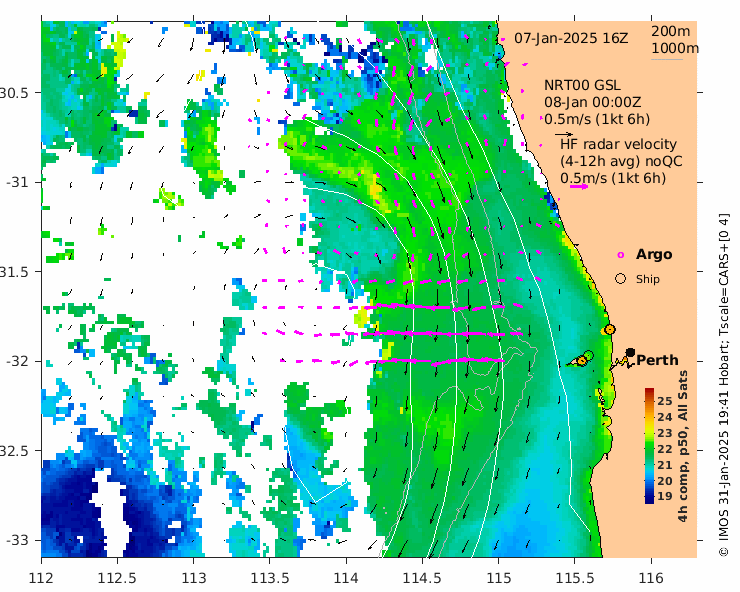The width and height of the screenshot is (740, 592).
Task: Click the green ship marker offshore of Perth
Action: tap(588, 355)
